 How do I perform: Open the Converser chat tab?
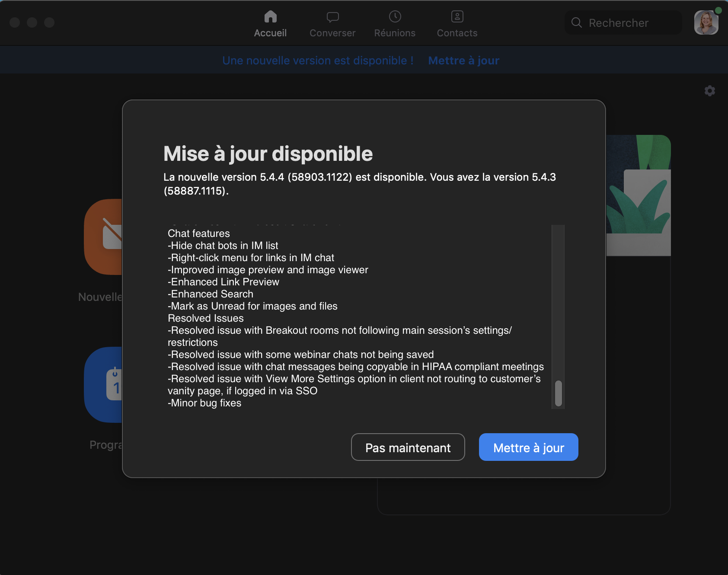click(332, 24)
